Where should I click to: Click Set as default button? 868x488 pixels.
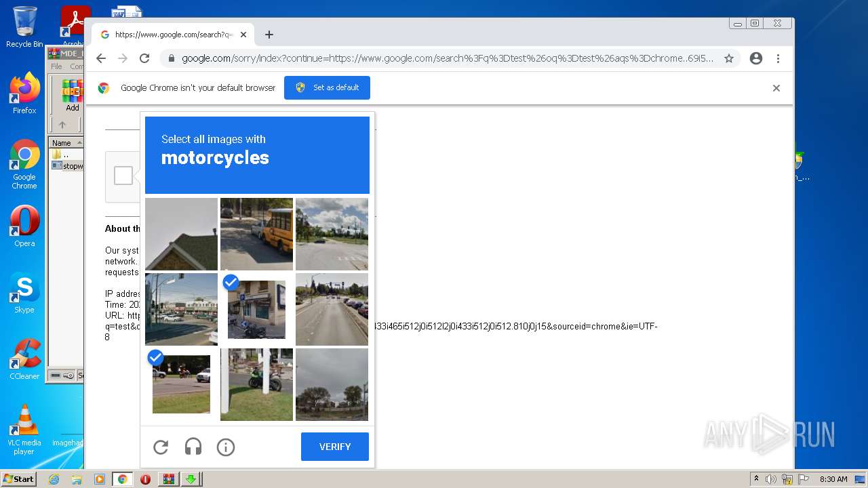click(x=327, y=87)
